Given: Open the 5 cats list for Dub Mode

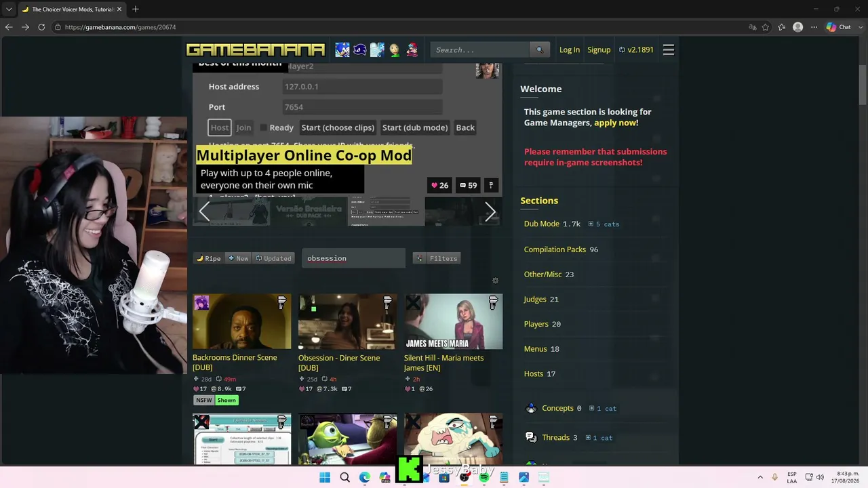Looking at the screenshot, I should (604, 224).
